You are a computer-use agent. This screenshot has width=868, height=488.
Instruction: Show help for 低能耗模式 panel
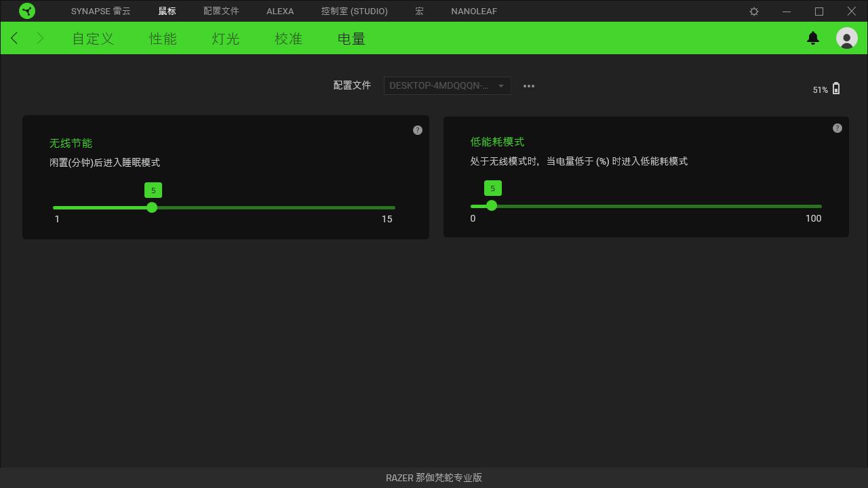pos(837,128)
